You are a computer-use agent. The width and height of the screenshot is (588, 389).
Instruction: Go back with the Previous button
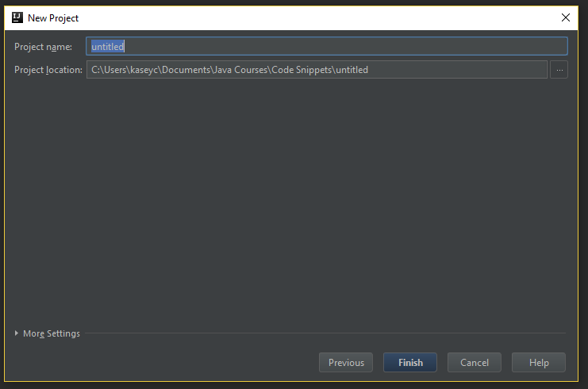pos(346,362)
